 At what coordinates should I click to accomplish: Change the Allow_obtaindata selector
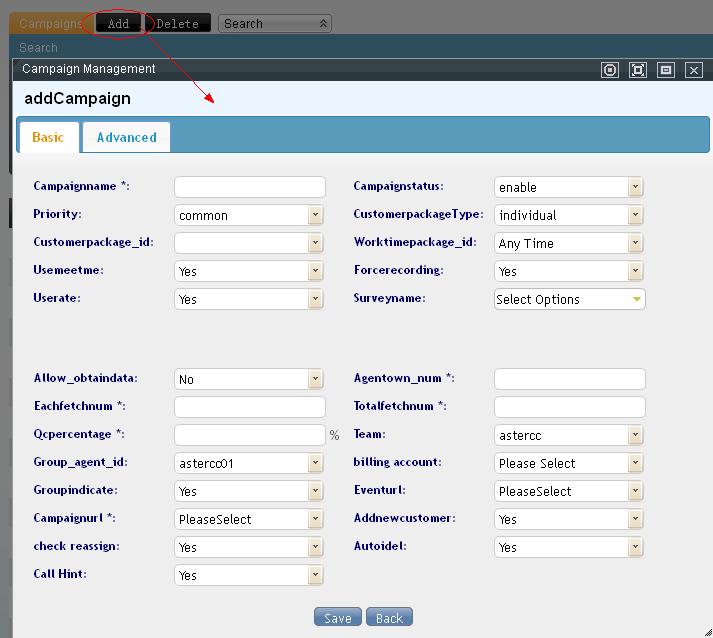click(x=315, y=379)
